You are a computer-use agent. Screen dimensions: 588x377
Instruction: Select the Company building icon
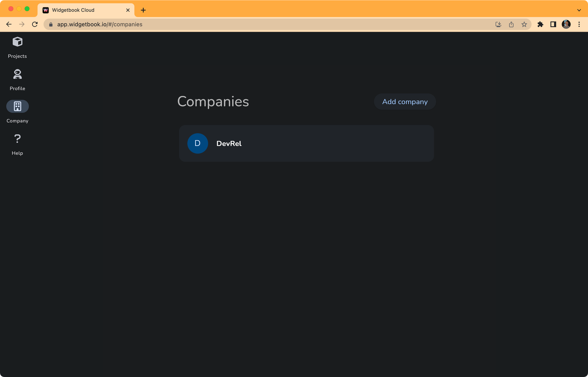pyautogui.click(x=17, y=106)
